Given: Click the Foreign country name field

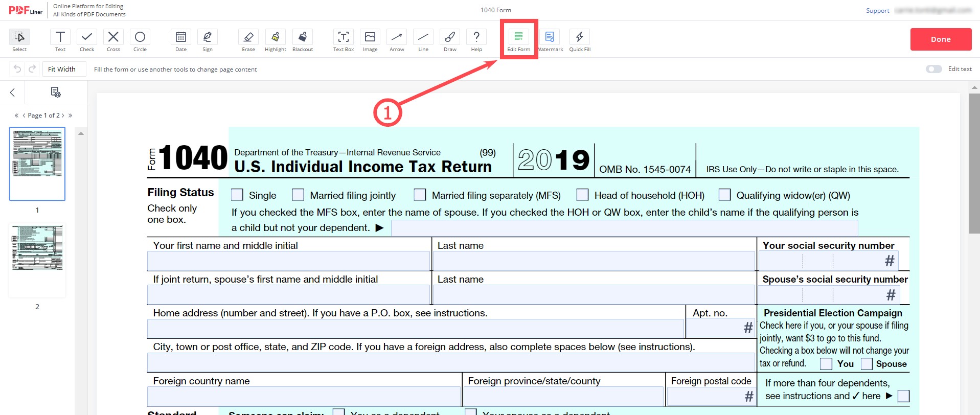Looking at the screenshot, I should point(304,396).
